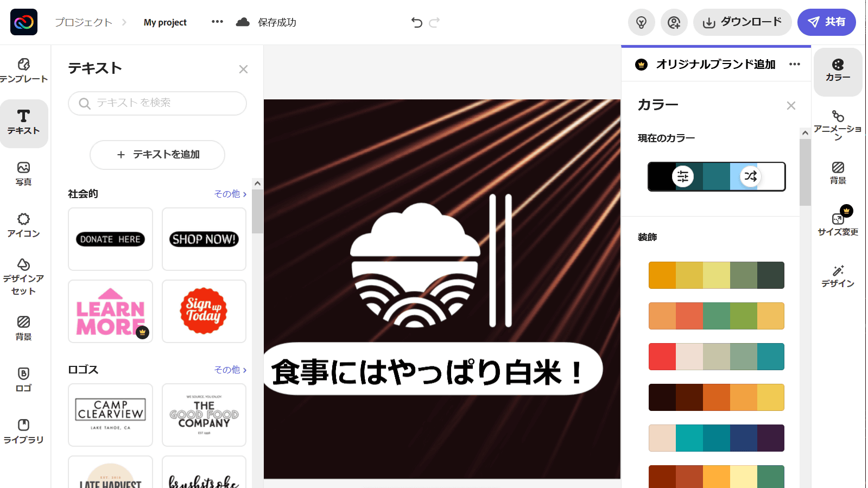Screen dimensions: 868x488
Task: Choose THE GOOD FOOD COMPANY logo template
Action: tap(204, 415)
